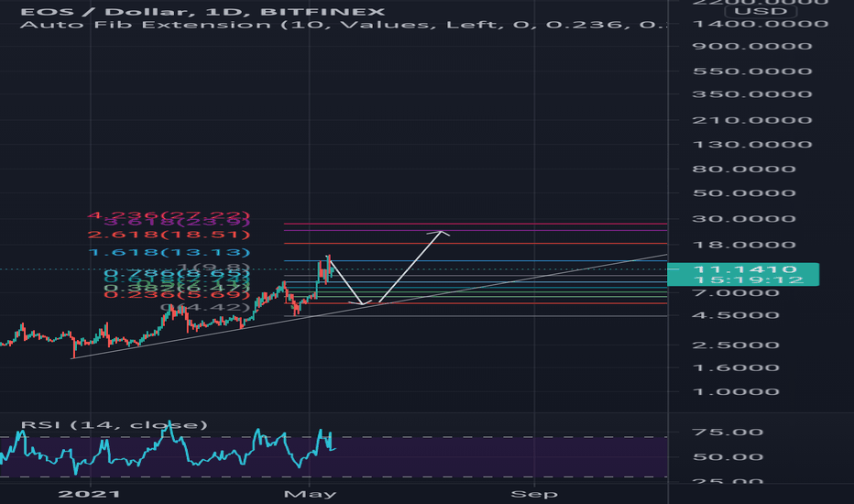854x504 pixels.
Task: Click the USD currency button on the price axis
Action: pos(761,11)
